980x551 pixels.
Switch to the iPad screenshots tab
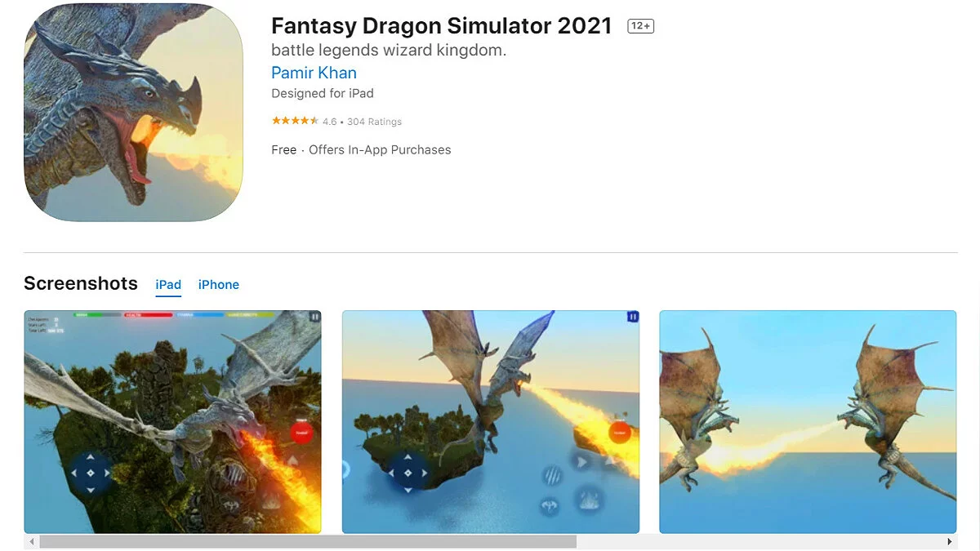[168, 284]
